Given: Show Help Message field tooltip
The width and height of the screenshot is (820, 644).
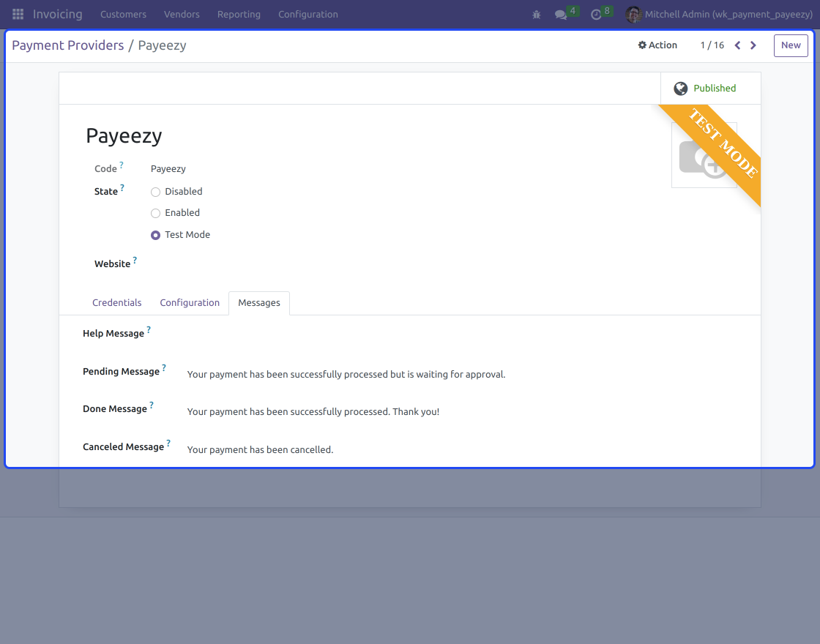Looking at the screenshot, I should click(x=149, y=329).
